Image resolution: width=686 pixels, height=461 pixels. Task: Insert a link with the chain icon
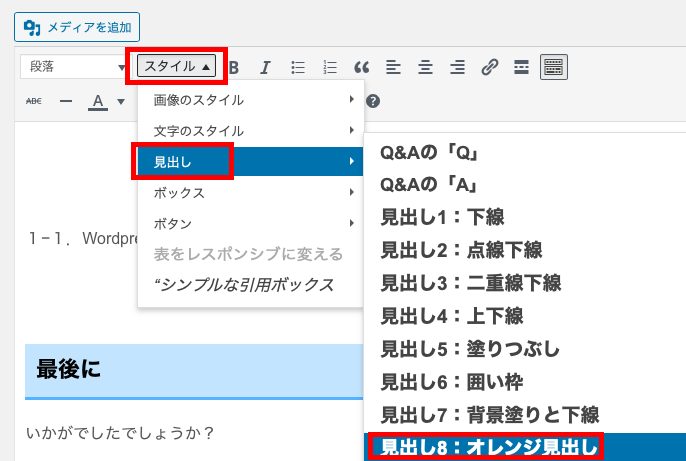489,68
